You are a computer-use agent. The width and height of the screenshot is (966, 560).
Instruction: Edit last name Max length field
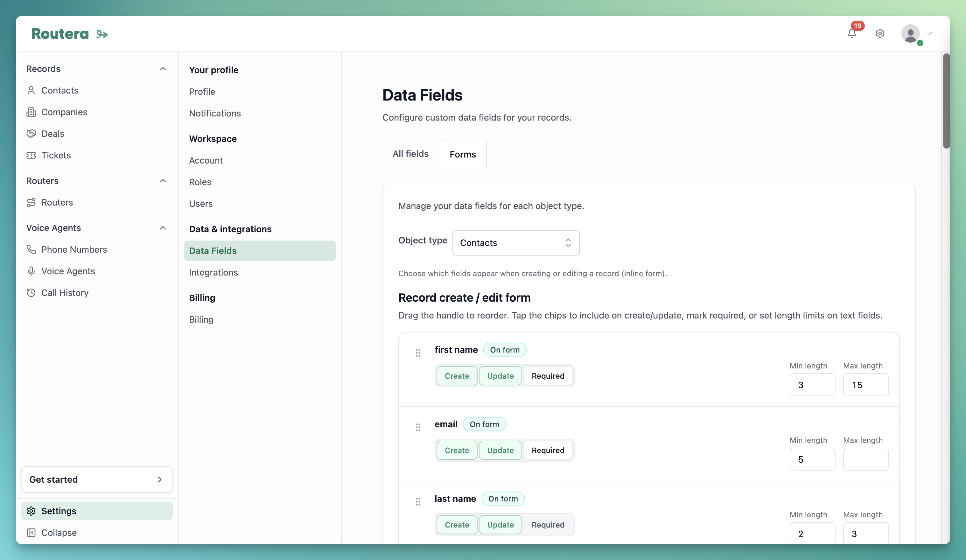[865, 533]
